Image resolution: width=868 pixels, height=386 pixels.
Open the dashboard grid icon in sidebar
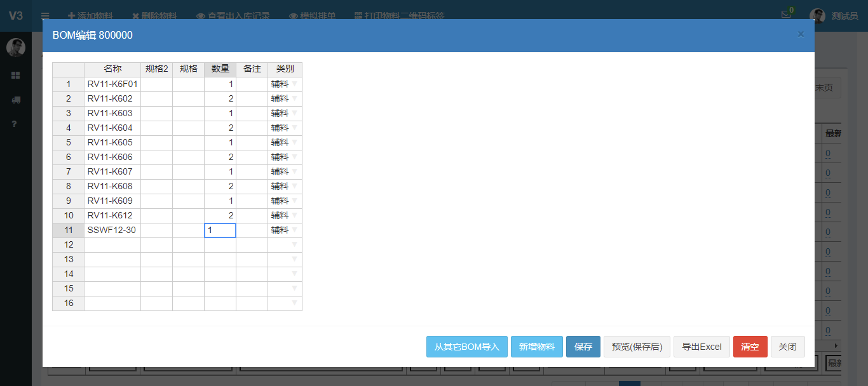[15, 76]
